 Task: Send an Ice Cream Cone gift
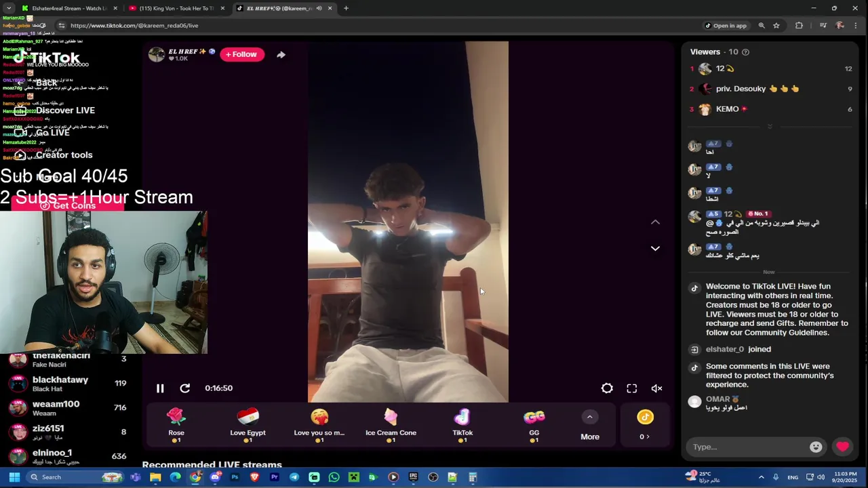[x=391, y=426]
